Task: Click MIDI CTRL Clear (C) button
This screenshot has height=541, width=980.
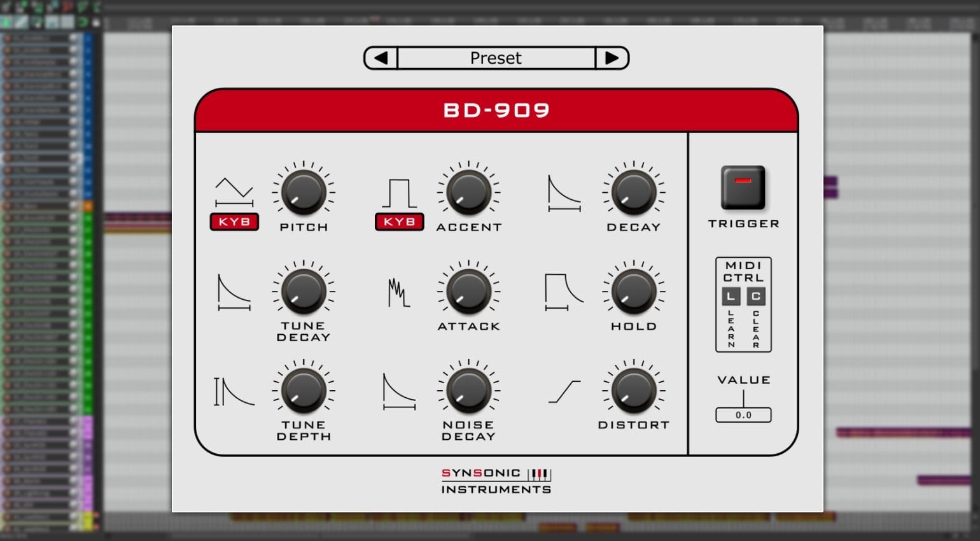Action: (756, 296)
